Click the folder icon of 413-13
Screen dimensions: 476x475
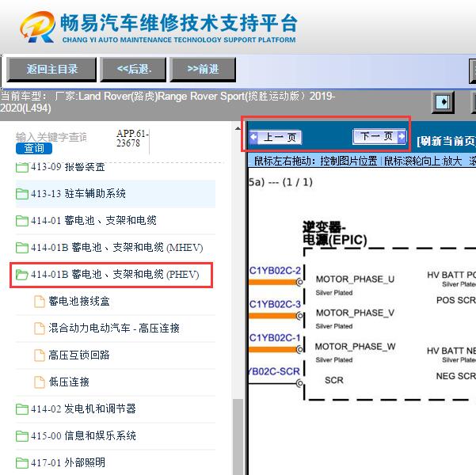[22, 194]
